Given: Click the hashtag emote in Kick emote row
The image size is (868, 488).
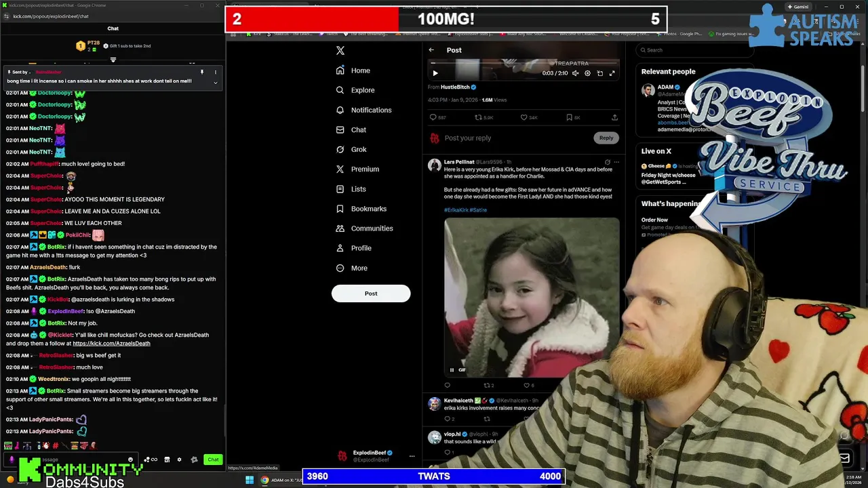Looking at the screenshot, I should click(x=56, y=445).
